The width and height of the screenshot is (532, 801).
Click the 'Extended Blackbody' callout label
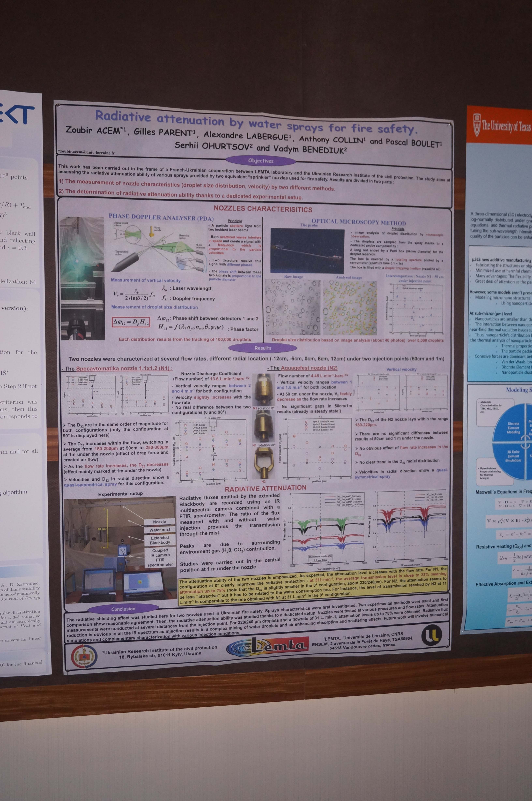160,540
